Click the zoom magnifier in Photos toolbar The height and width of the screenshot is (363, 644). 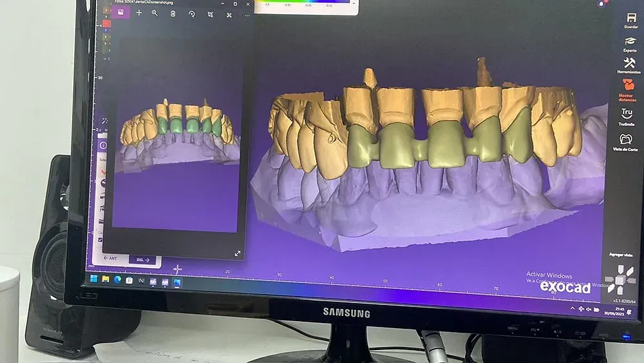[155, 13]
